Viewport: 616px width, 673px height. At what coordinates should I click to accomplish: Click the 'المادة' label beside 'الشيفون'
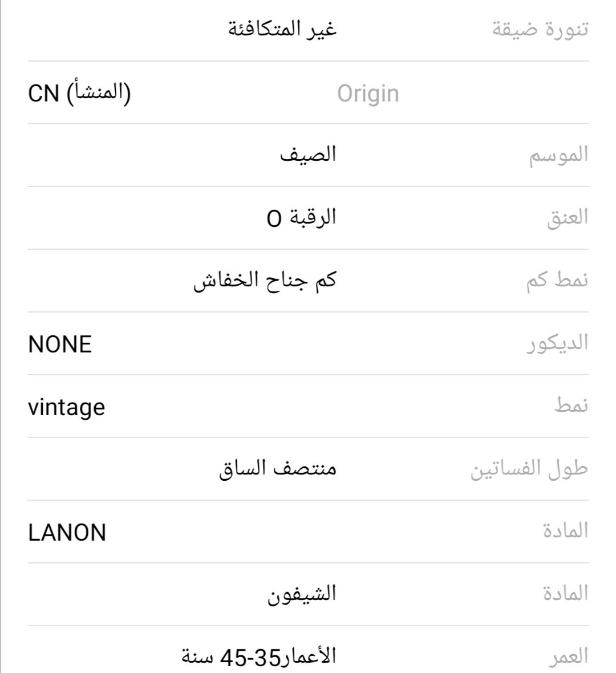pyautogui.click(x=565, y=594)
